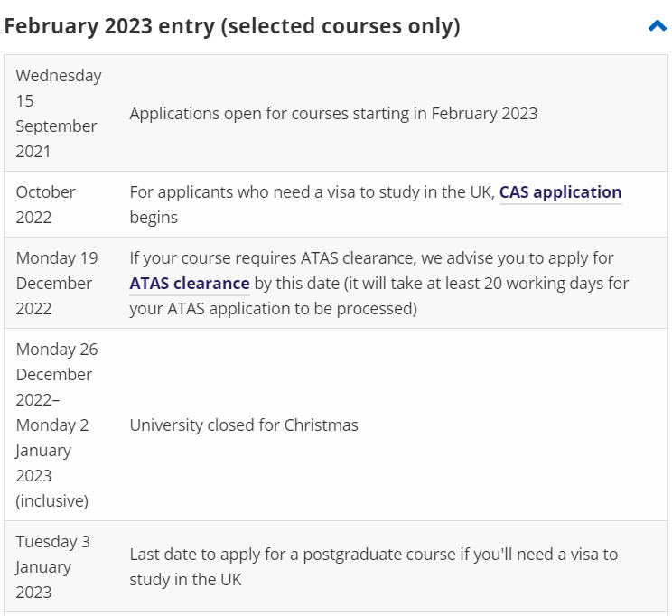The height and width of the screenshot is (616, 672).
Task: Click the study in the UK text in last row
Action: [185, 579]
